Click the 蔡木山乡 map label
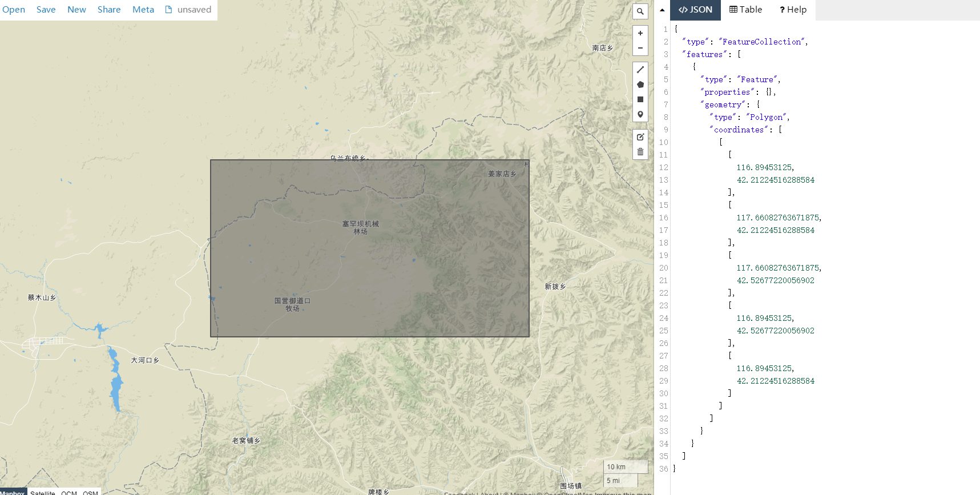Image resolution: width=980 pixels, height=495 pixels. pyautogui.click(x=42, y=297)
